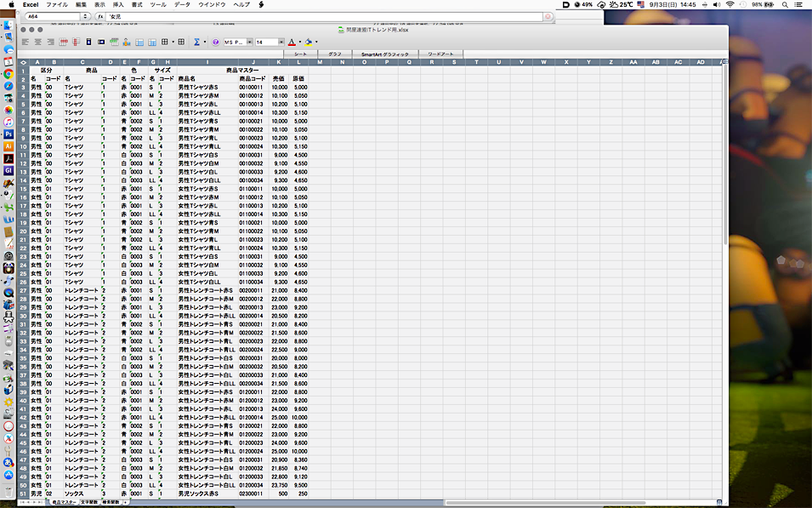Click the select-all corner of the sheet
The width and height of the screenshot is (812, 508).
point(23,62)
